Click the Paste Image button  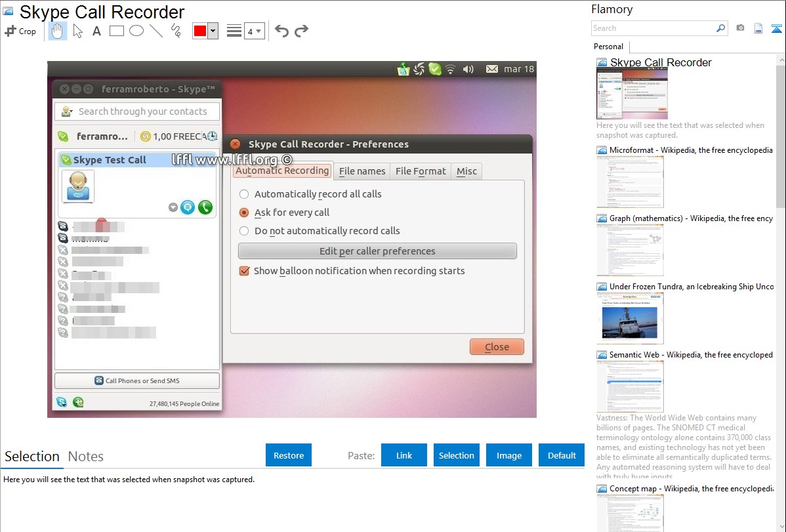pos(508,455)
